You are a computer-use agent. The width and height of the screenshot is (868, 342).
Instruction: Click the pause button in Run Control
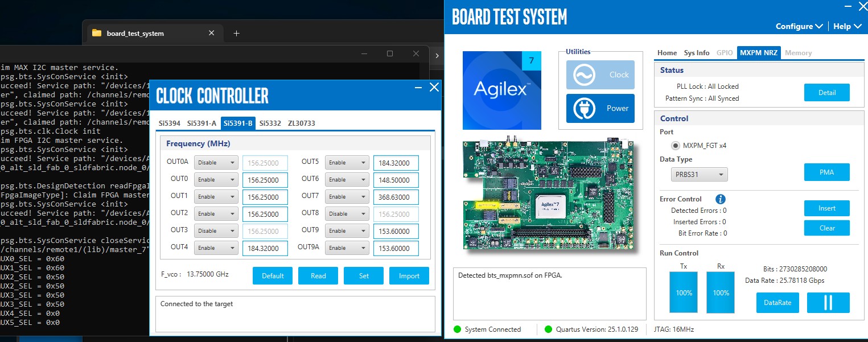pyautogui.click(x=828, y=303)
